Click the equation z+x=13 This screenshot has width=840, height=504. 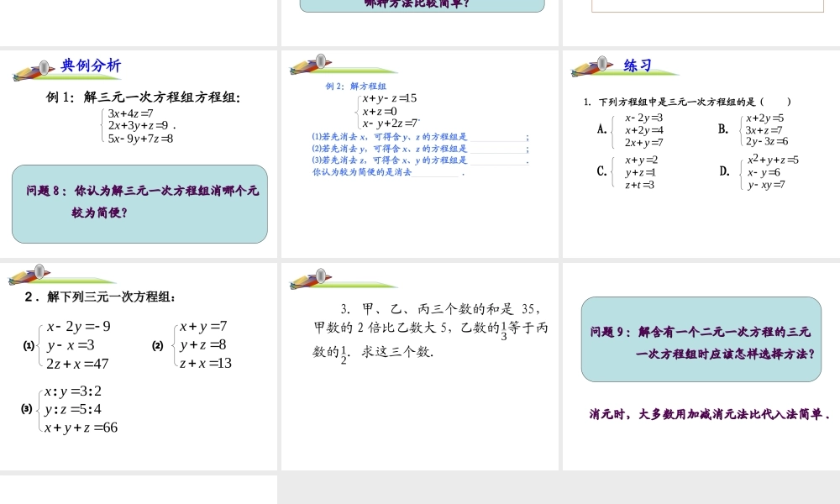[x=206, y=363]
